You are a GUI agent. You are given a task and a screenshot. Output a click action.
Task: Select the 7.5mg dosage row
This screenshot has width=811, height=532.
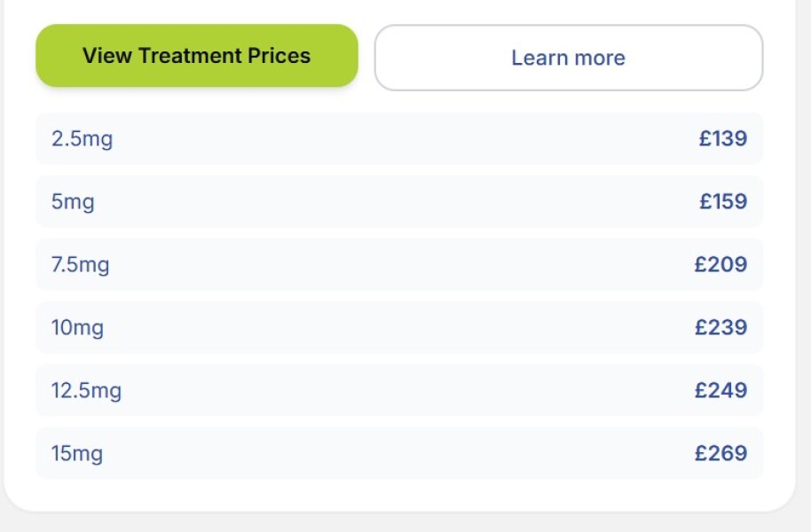[x=399, y=264]
